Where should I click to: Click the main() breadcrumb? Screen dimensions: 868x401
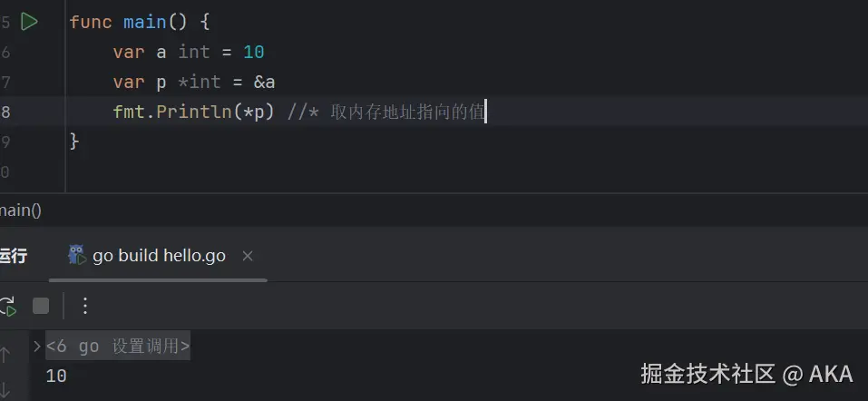(x=20, y=210)
